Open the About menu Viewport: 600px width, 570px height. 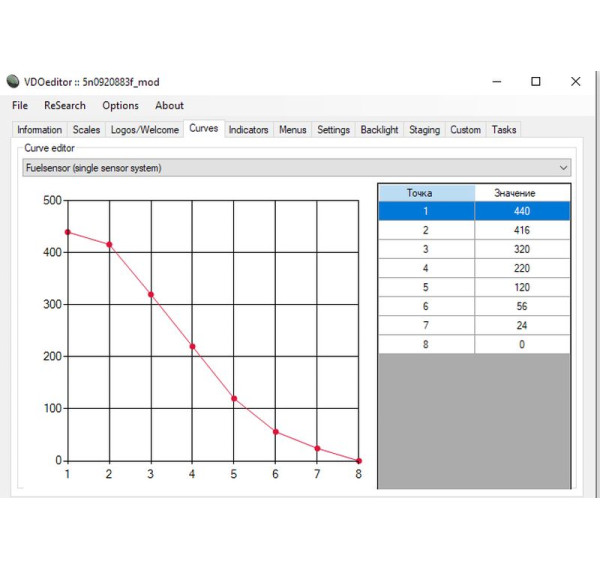[169, 105]
